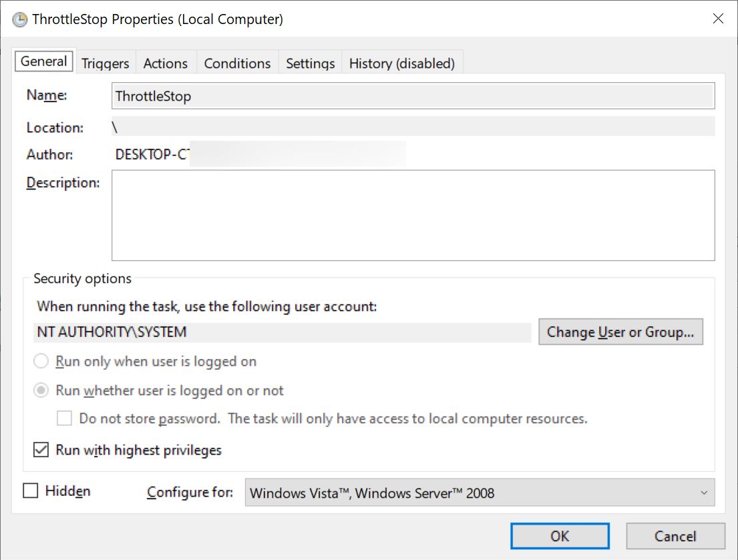Screen dimensions: 738x560
Task: Click the Location field showing backslash
Action: [x=413, y=126]
